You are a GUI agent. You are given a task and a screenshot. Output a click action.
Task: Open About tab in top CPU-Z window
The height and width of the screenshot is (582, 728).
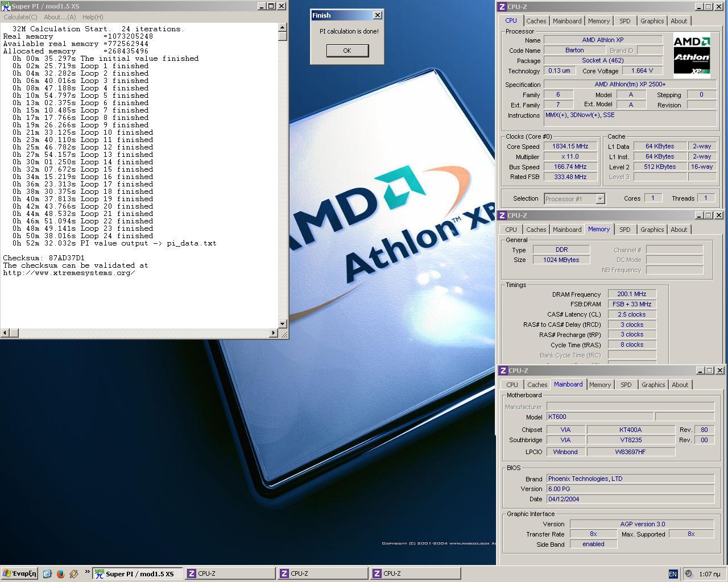[x=679, y=21]
